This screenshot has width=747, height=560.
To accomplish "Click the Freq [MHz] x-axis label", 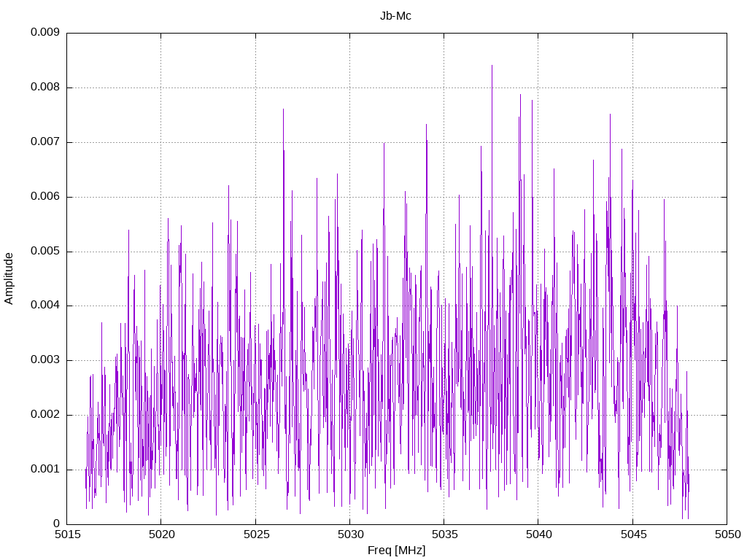I will [396, 551].
